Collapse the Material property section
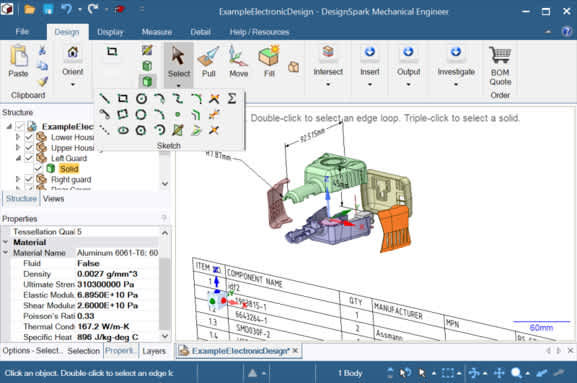The width and height of the screenshot is (577, 383). pyautogui.click(x=6, y=242)
